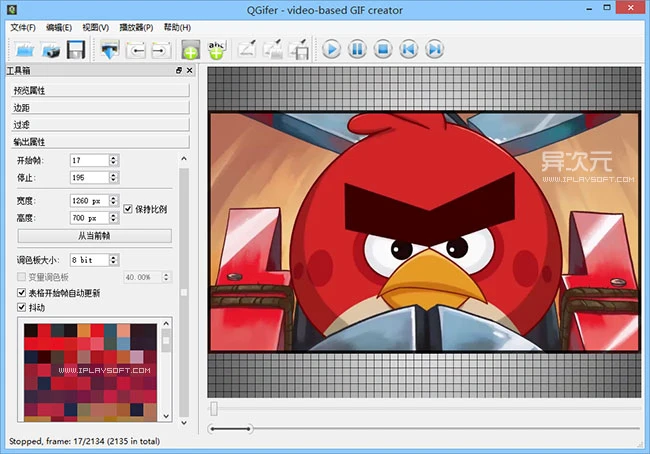650x454 pixels.
Task: Click the frame range start handle
Action: point(212,429)
